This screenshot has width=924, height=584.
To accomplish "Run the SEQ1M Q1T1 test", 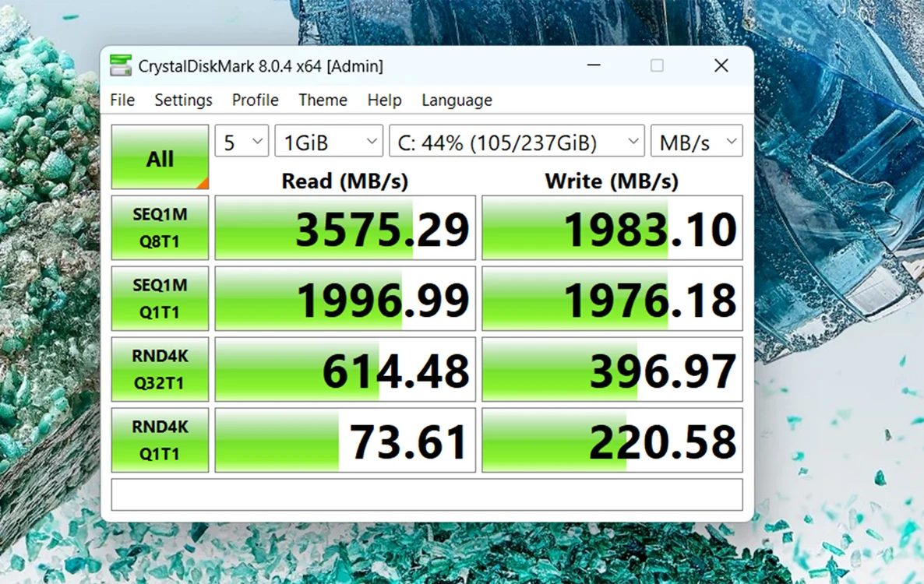I will 160,298.
